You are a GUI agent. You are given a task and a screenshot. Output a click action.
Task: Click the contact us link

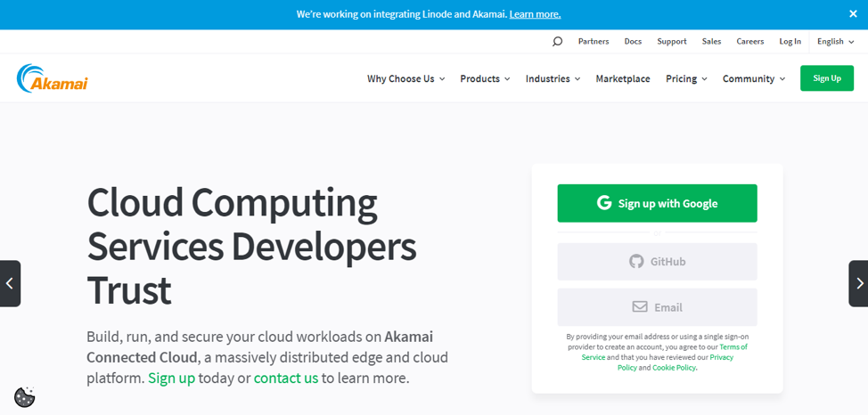click(x=286, y=378)
